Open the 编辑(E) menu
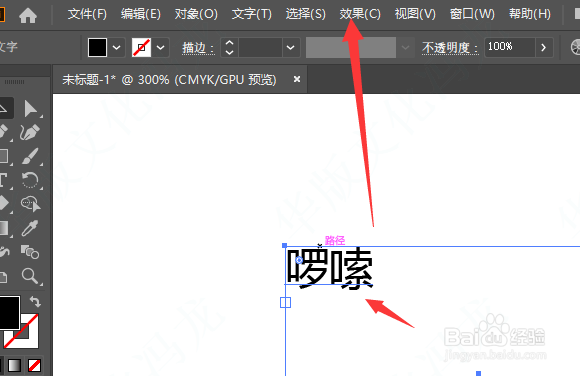The width and height of the screenshot is (580, 376). 141,14
